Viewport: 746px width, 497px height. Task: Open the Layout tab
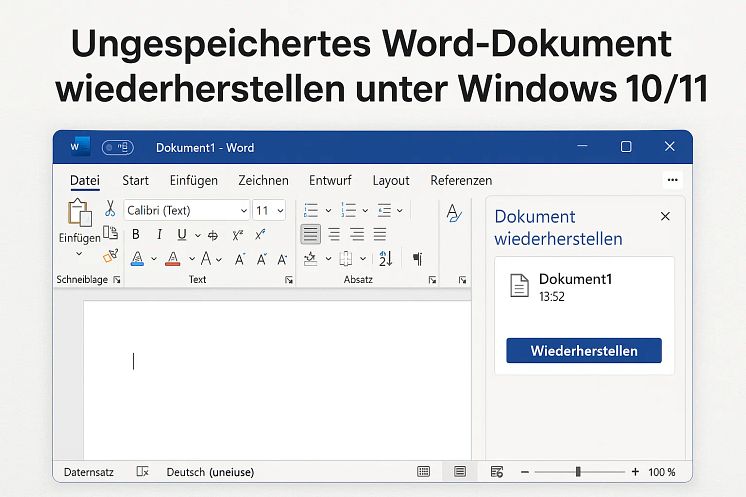tap(391, 181)
